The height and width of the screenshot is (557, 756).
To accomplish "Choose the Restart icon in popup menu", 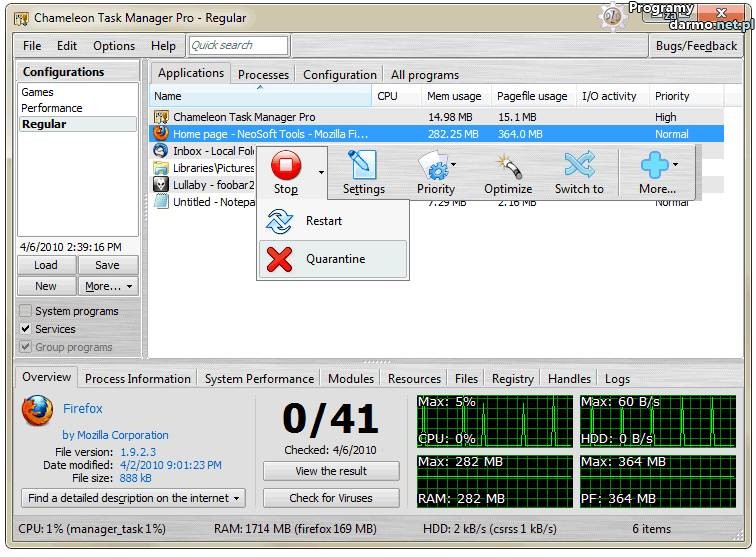I will click(280, 221).
